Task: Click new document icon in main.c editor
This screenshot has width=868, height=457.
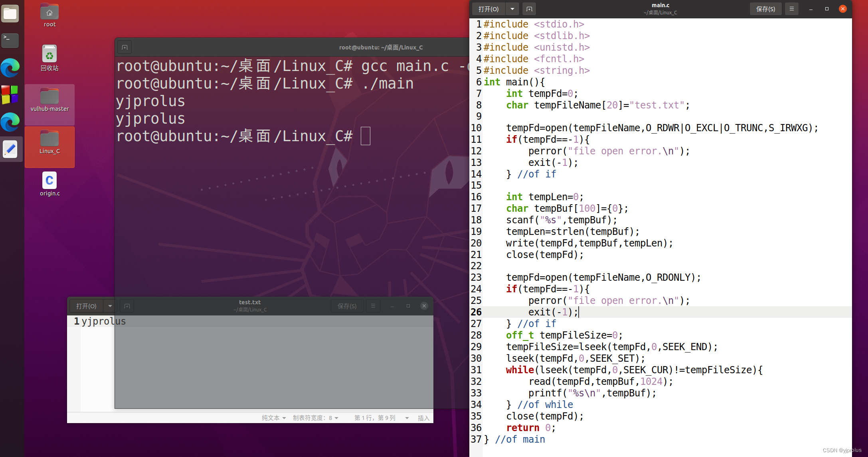Action: (x=529, y=9)
